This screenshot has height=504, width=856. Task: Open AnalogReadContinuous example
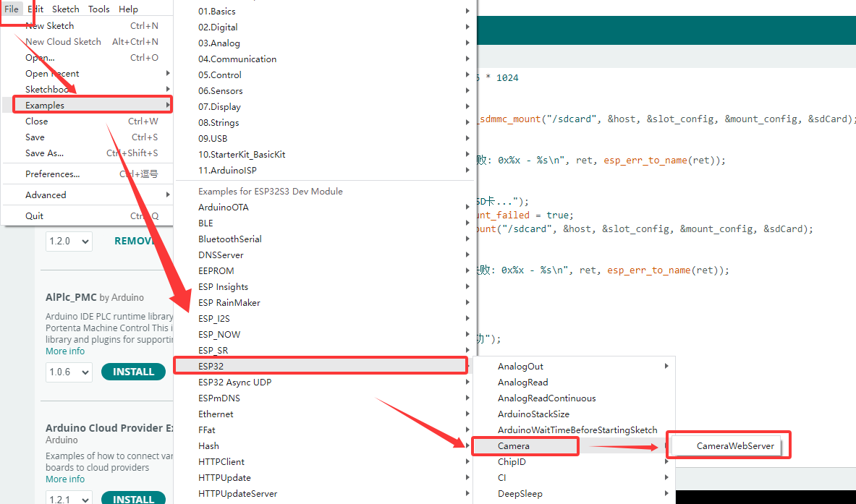(x=574, y=398)
